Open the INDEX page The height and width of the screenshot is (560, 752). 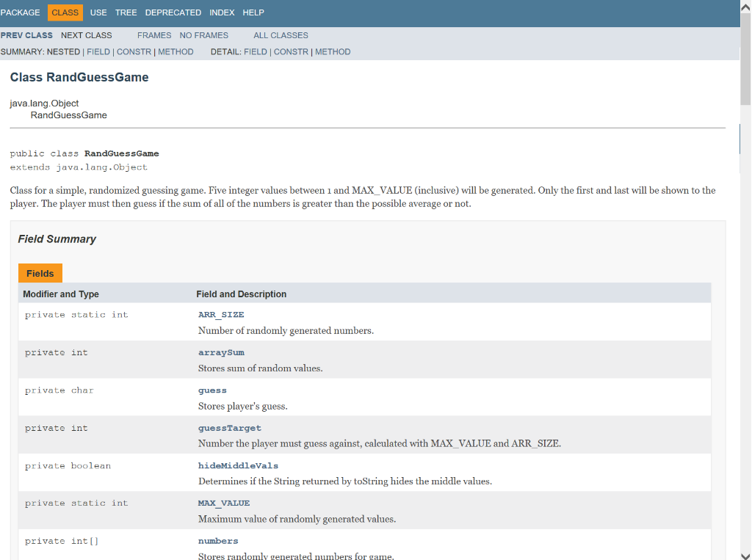click(x=222, y=12)
